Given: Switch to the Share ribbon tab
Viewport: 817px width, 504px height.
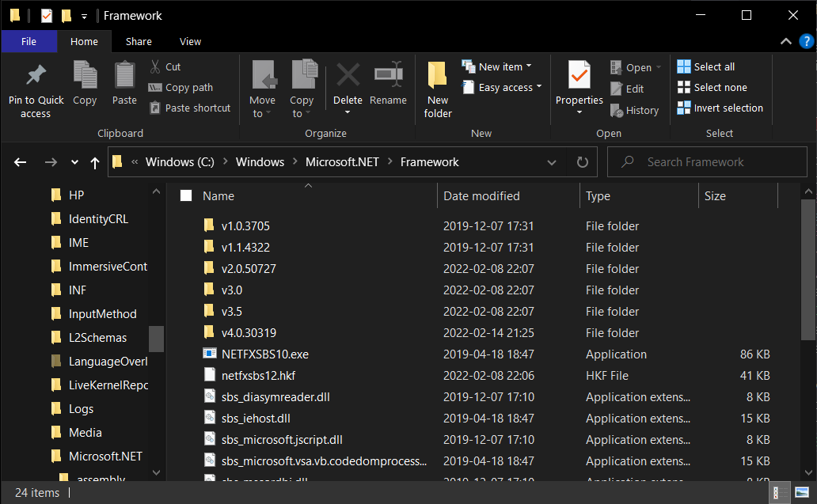Looking at the screenshot, I should click(139, 42).
